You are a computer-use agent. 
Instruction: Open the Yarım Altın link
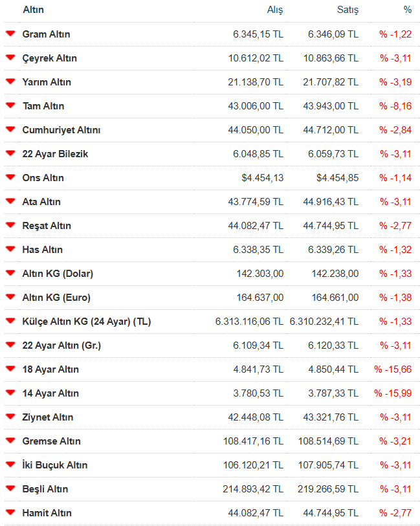coord(47,82)
